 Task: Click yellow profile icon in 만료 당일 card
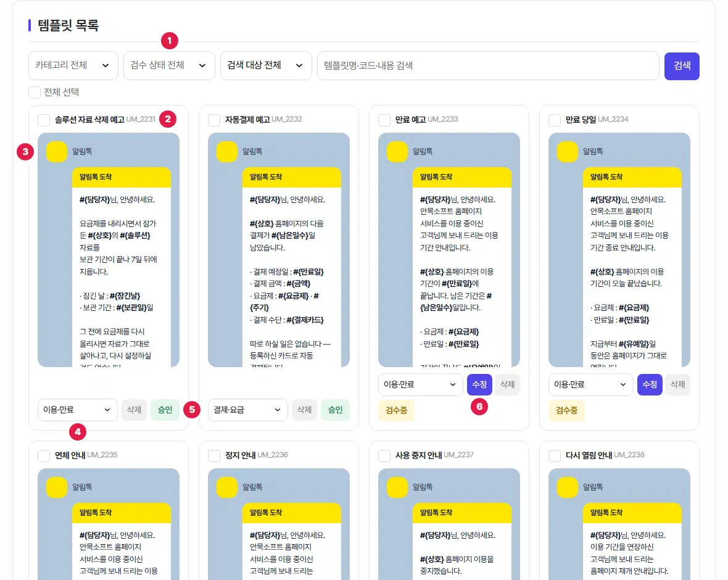568,152
